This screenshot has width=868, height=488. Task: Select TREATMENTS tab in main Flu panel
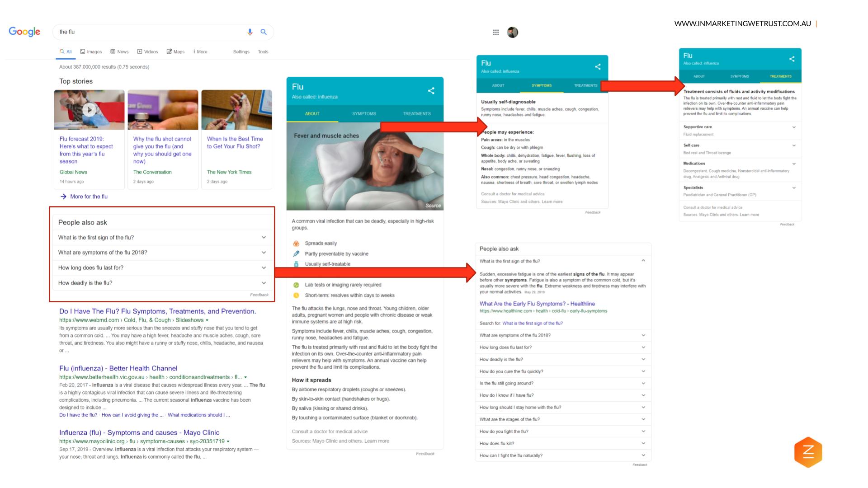[x=417, y=113]
